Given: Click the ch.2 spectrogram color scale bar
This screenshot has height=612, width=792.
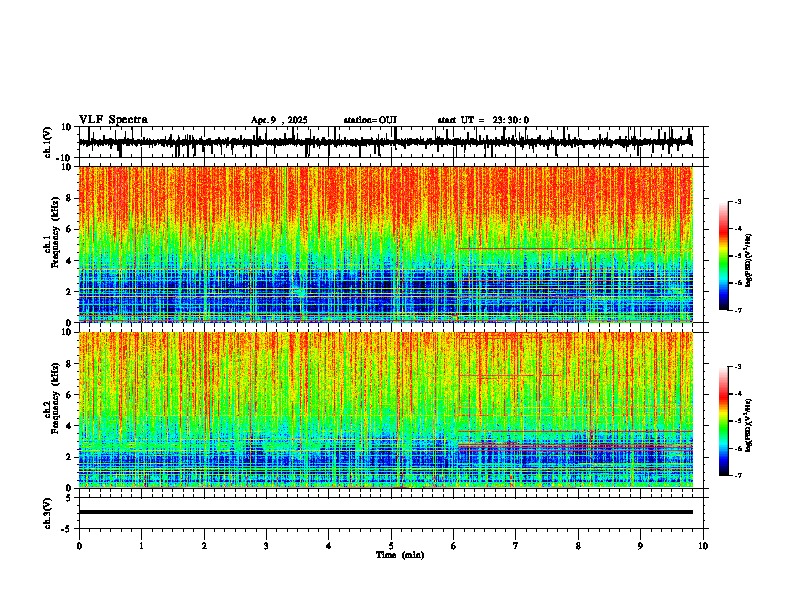Looking at the screenshot, I should [x=723, y=421].
